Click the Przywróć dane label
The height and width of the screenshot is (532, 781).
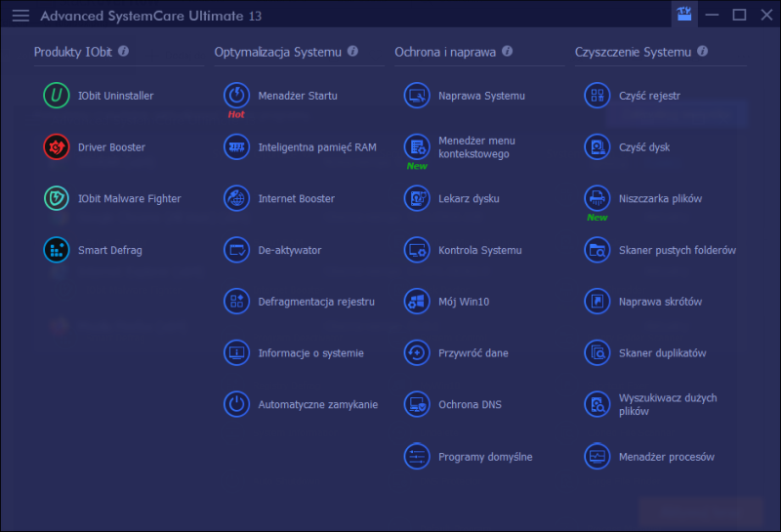point(473,353)
